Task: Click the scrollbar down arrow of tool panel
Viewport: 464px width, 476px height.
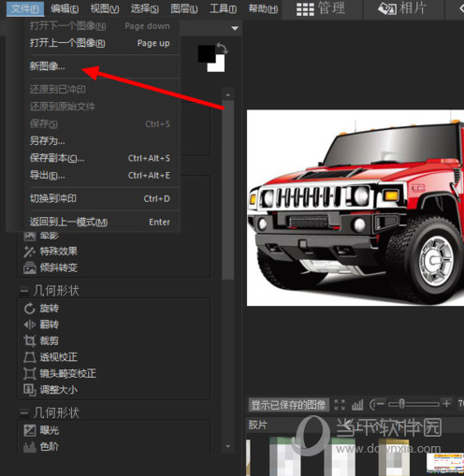Action: tap(228, 446)
